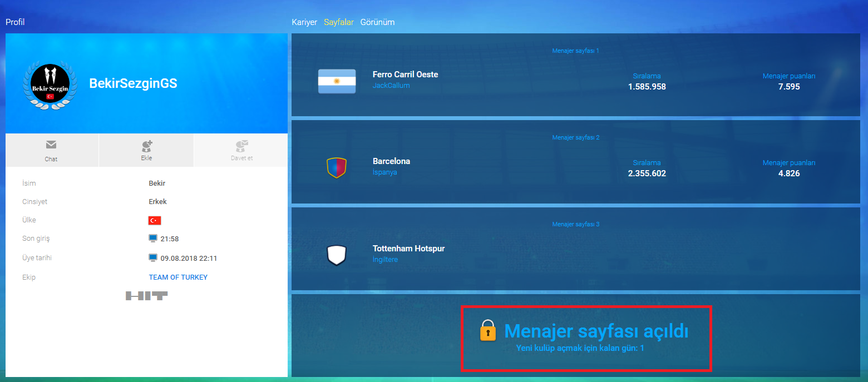Click the manager points value 4.826
The image size is (868, 382).
[x=789, y=173]
